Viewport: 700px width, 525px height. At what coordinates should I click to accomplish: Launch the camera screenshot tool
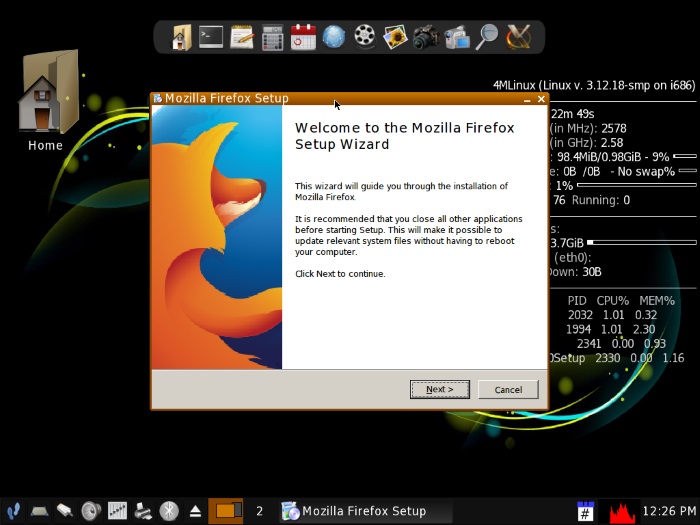click(426, 37)
